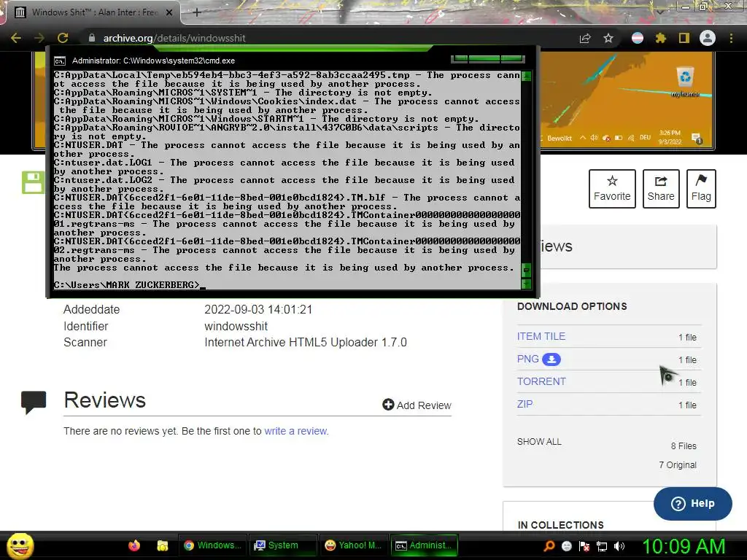
Task: Click the volume speaker tray icon
Action: click(x=619, y=546)
